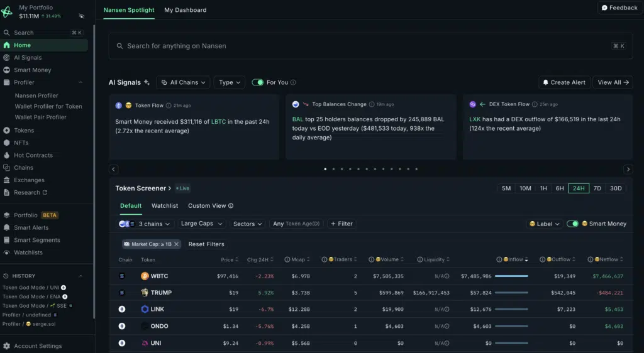This screenshot has height=353, width=644.
Task: Sort table by Chg 24H column
Action: 260,260
